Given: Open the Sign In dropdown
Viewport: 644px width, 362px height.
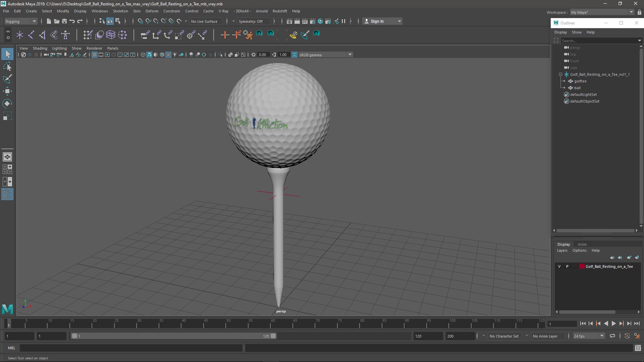Looking at the screenshot, I should coord(382,21).
